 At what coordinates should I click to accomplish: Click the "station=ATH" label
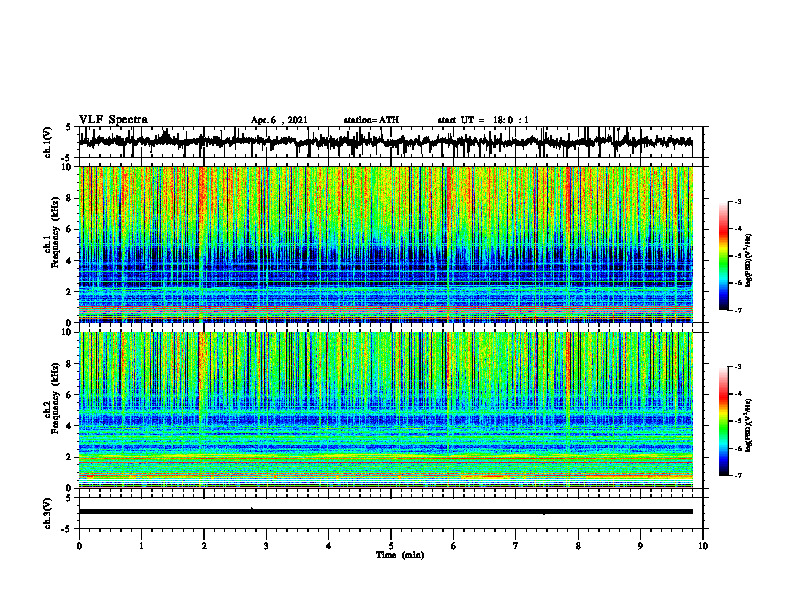[371, 120]
